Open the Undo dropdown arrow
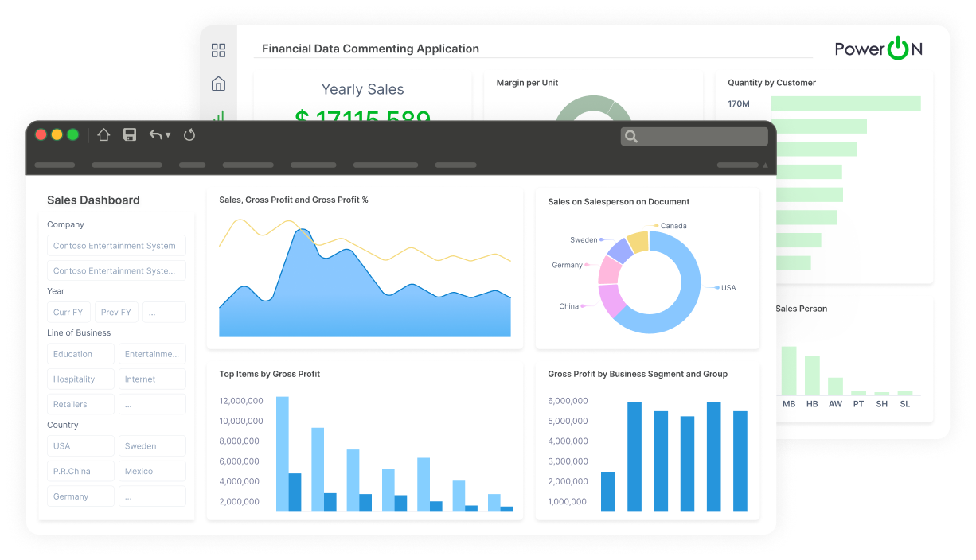The image size is (976, 560). point(170,134)
